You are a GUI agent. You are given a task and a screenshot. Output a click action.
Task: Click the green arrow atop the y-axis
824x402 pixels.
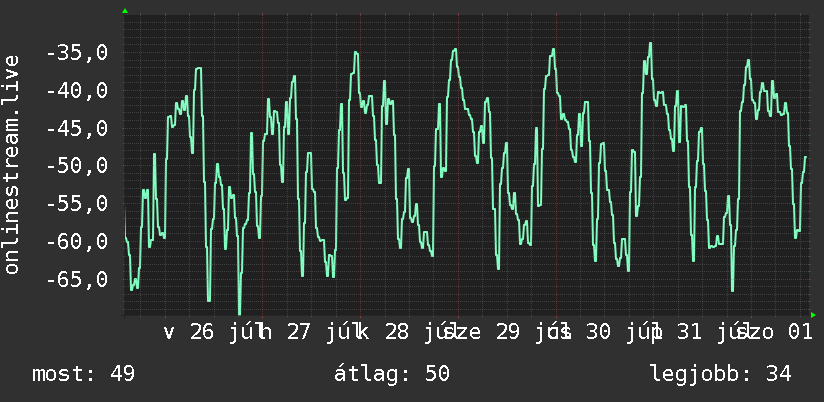(x=125, y=11)
